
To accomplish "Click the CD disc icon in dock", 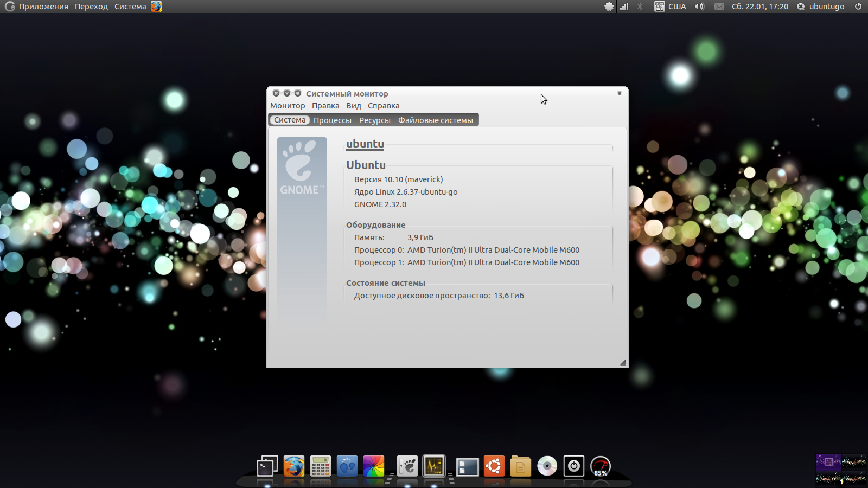I will (x=547, y=466).
